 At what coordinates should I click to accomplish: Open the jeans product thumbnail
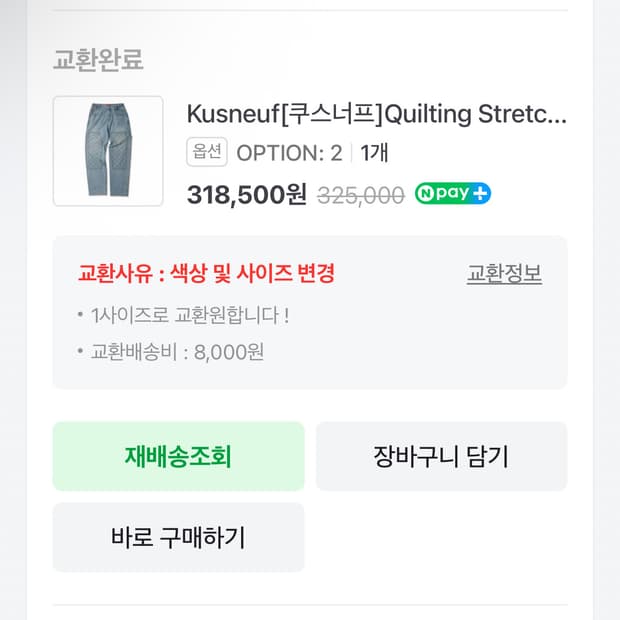click(x=108, y=151)
